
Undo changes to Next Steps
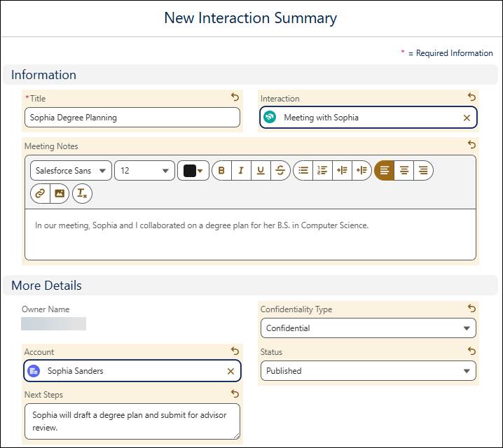pyautogui.click(x=235, y=393)
